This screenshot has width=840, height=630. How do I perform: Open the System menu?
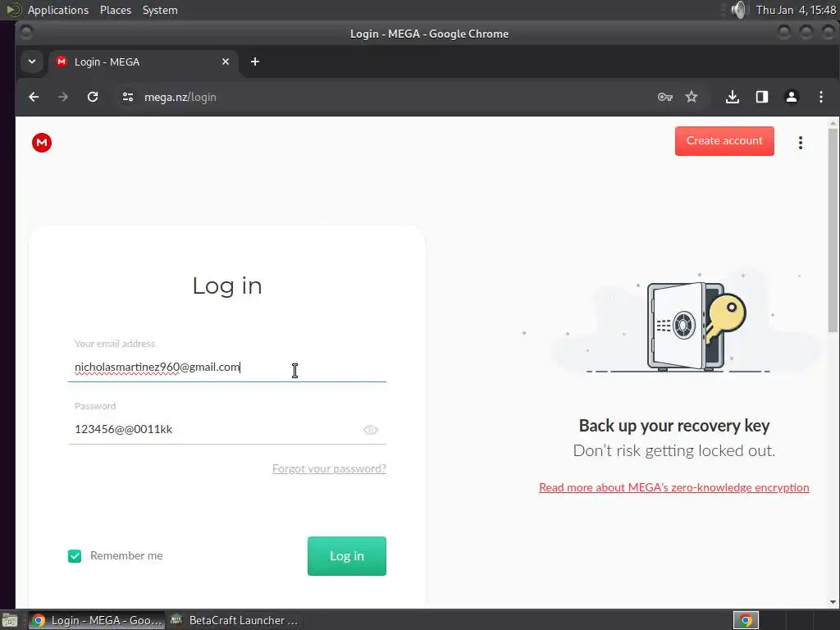pyautogui.click(x=160, y=10)
